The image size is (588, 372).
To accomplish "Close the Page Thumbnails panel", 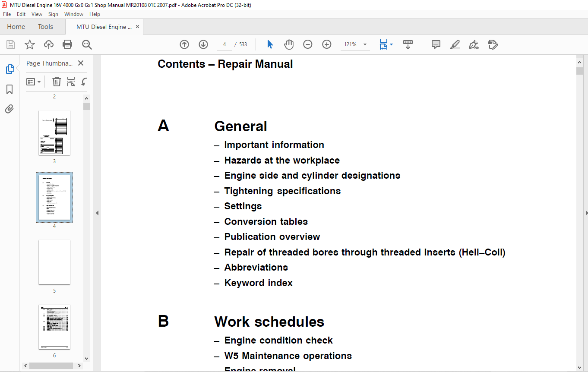I will point(81,63).
